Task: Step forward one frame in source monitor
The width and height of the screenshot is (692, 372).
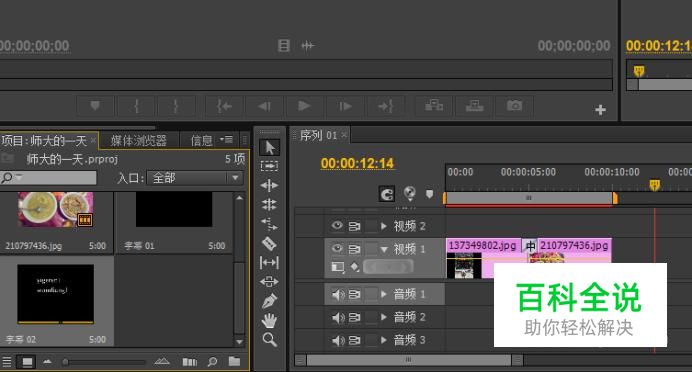Action: pyautogui.click(x=345, y=106)
